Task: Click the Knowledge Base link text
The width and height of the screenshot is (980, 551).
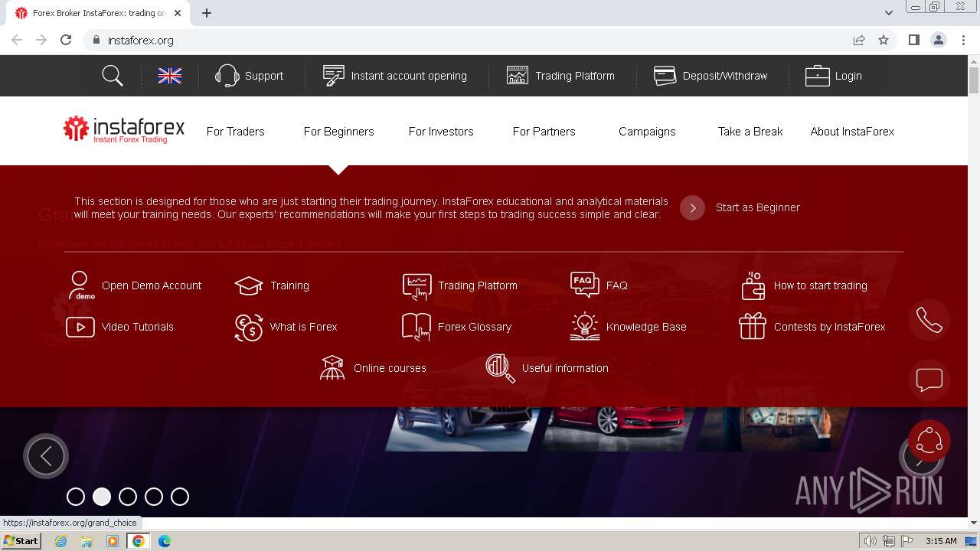Action: tap(646, 327)
